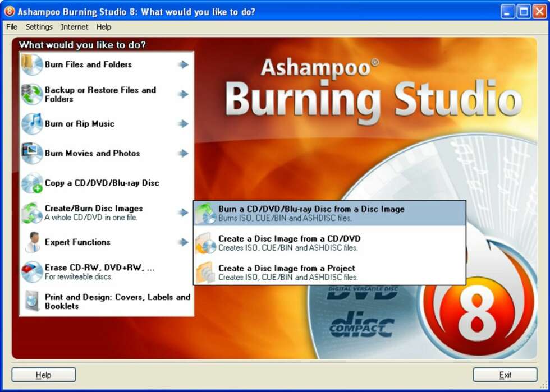The image size is (550, 392).
Task: Choose Burn Movies and Photos label
Action: (92, 153)
